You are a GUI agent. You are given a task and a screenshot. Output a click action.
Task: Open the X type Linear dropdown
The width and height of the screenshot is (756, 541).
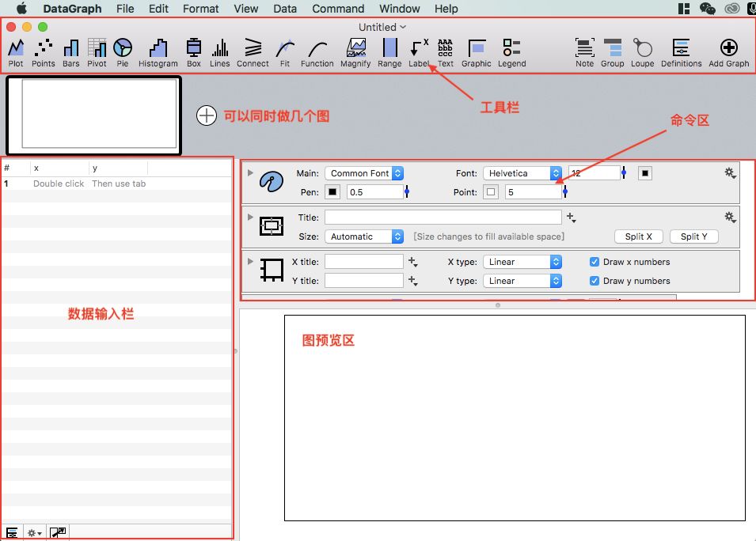tap(522, 262)
